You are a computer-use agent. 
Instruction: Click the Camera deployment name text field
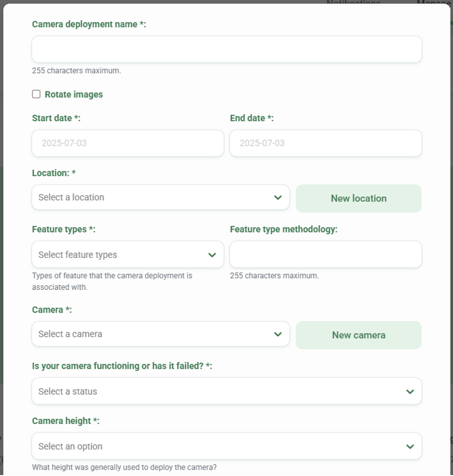226,49
